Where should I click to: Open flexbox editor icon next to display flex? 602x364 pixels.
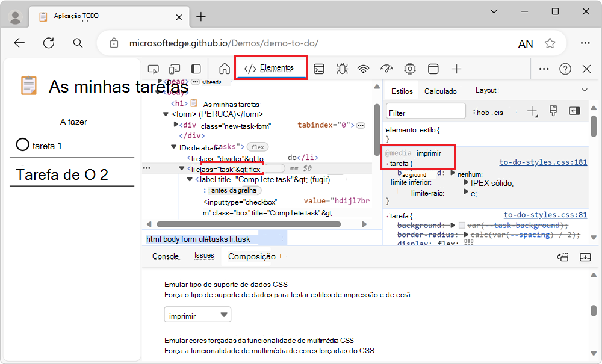click(468, 243)
